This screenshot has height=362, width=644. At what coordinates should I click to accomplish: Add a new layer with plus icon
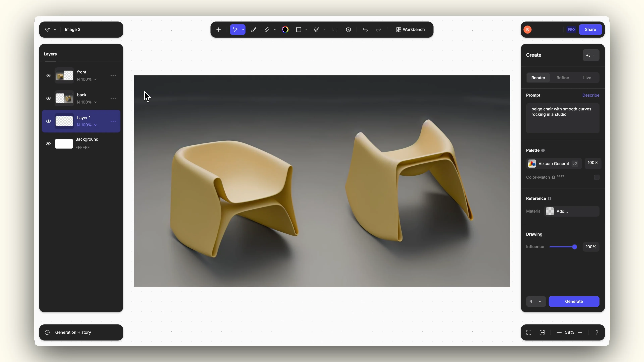(x=113, y=54)
